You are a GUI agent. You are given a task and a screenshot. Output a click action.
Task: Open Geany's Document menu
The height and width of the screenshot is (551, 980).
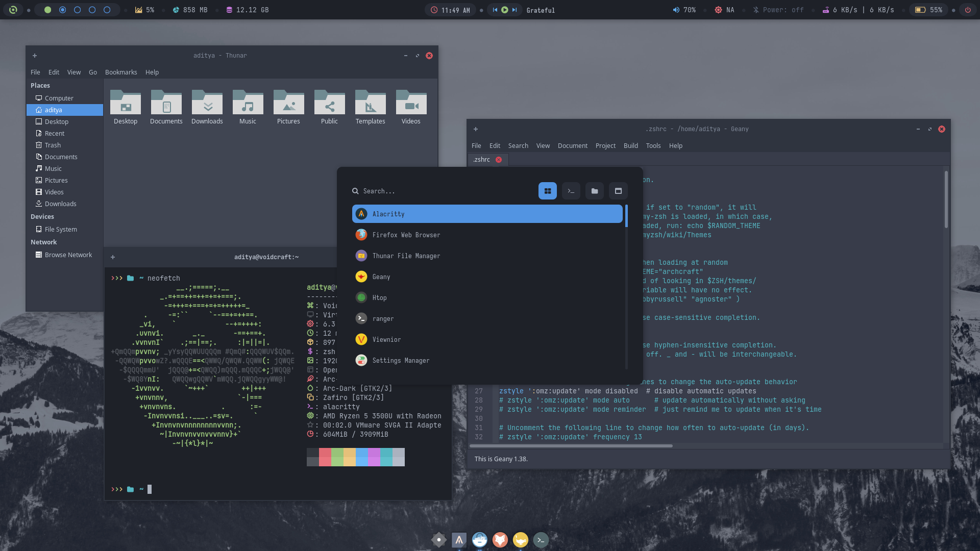click(572, 146)
